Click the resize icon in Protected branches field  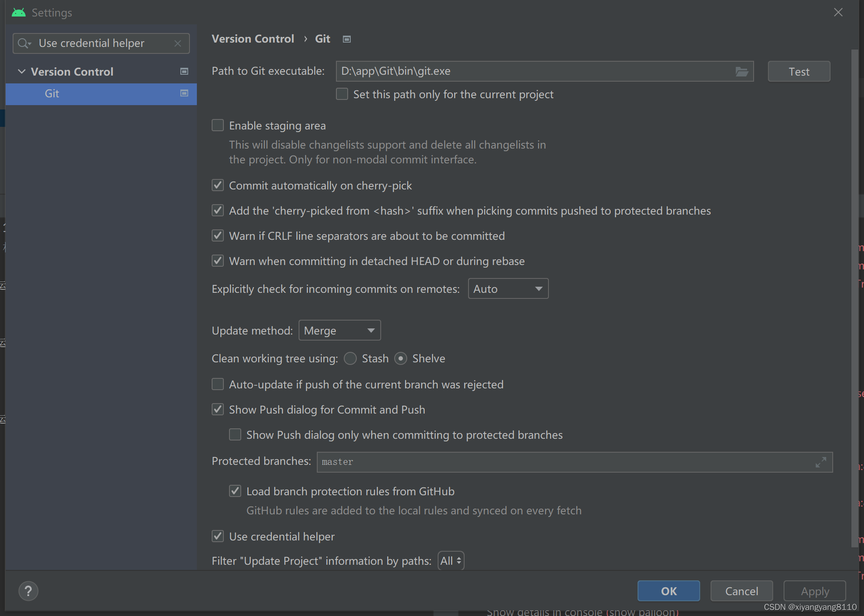pos(821,462)
